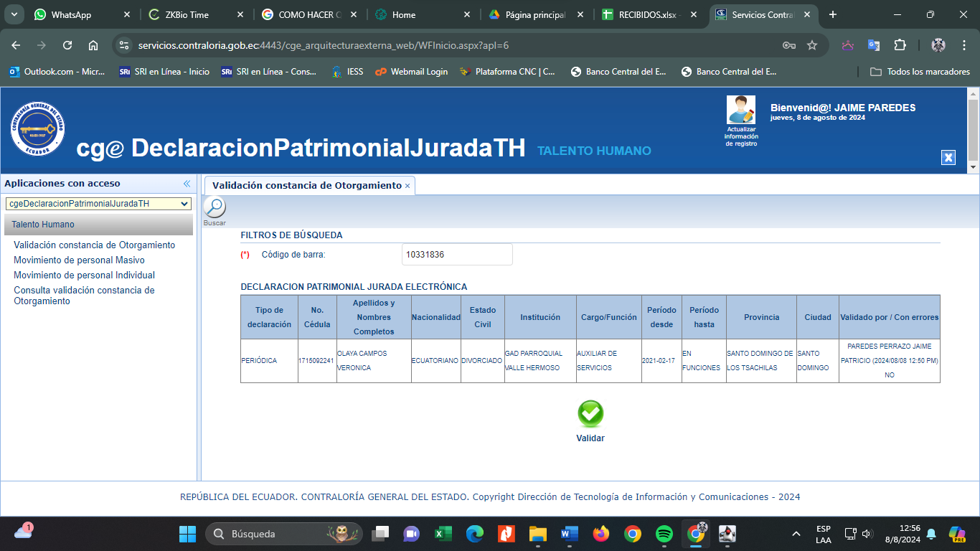This screenshot has width=980, height=551.
Task: Expand the Talento Humano section header
Action: pyautogui.click(x=98, y=225)
